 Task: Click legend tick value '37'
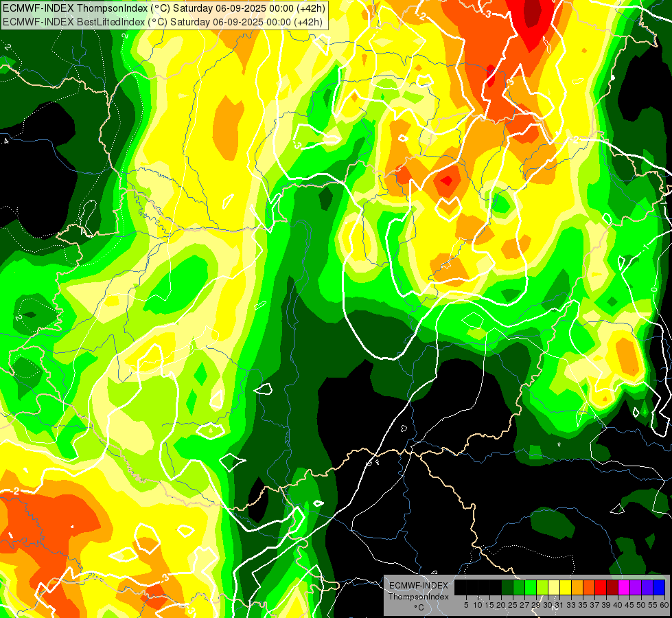pos(595,605)
